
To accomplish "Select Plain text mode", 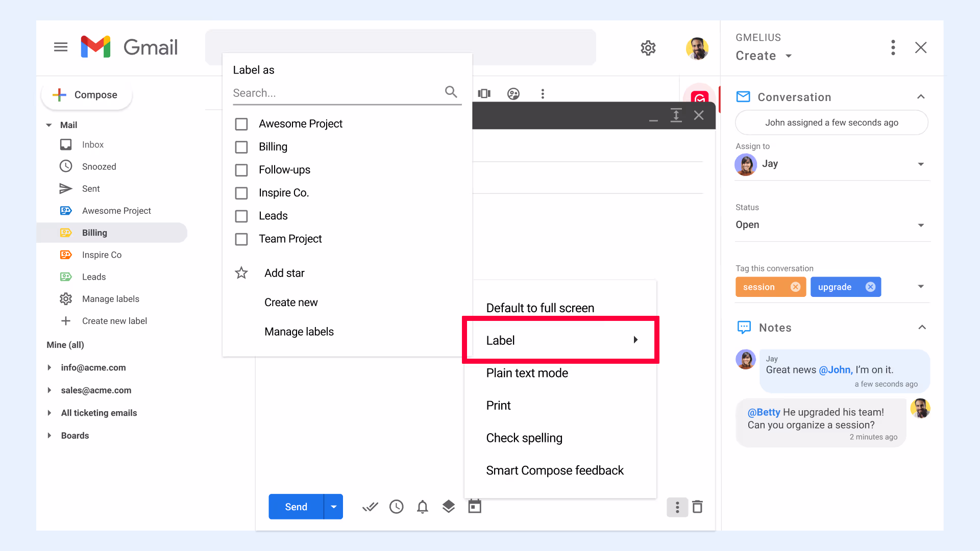I will click(527, 373).
